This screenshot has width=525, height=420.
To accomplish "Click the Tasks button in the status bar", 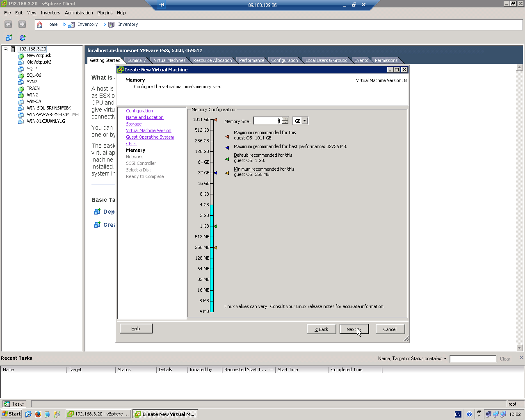I will pos(14,404).
